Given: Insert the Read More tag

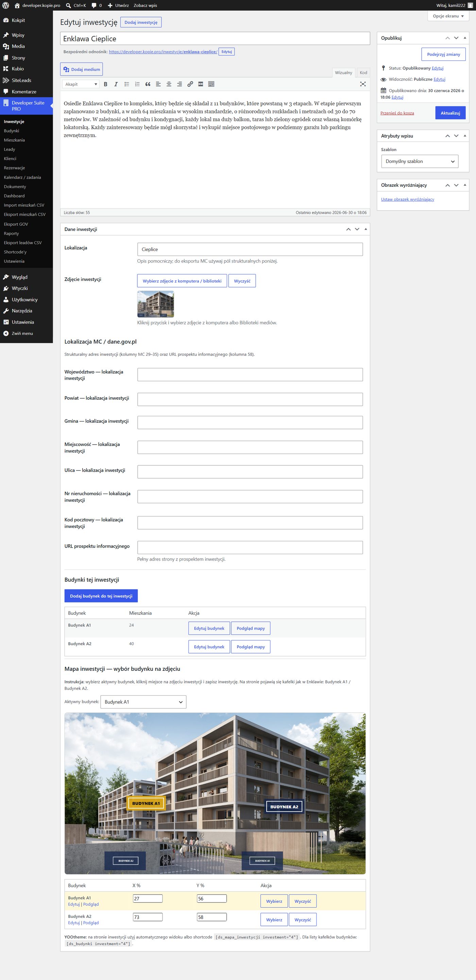Looking at the screenshot, I should (x=201, y=84).
